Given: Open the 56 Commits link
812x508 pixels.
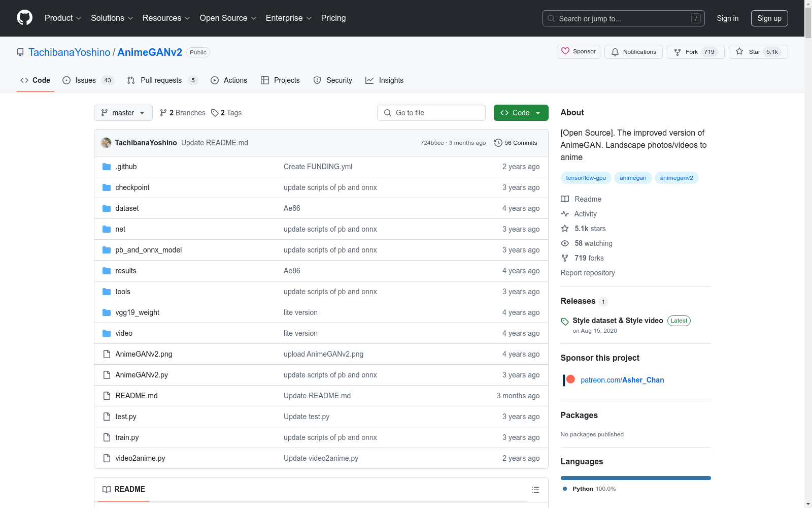Looking at the screenshot, I should click(516, 143).
